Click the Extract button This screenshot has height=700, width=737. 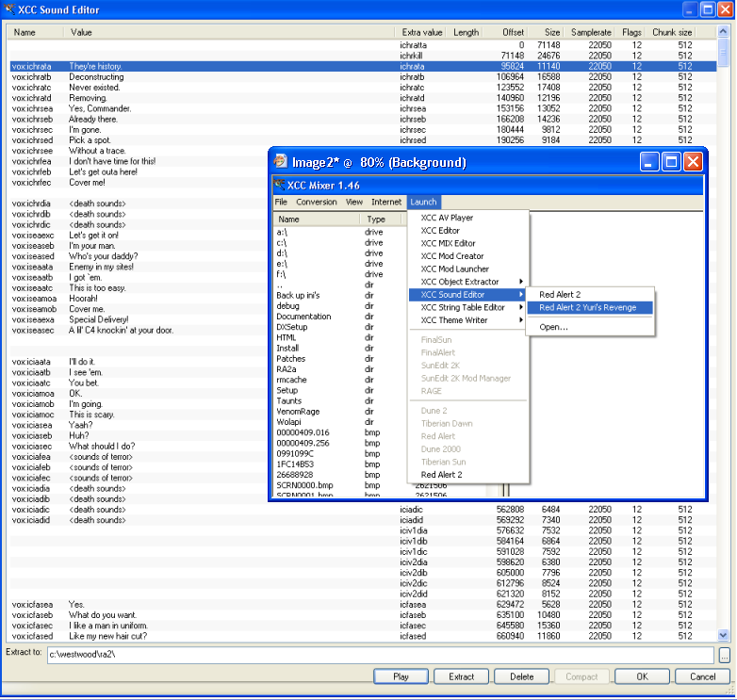tap(461, 676)
